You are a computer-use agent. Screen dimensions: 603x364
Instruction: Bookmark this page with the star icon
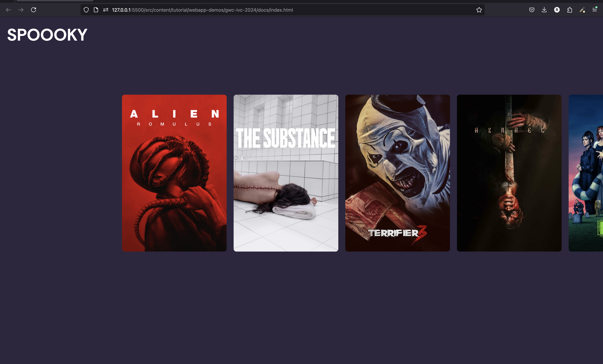click(x=479, y=10)
